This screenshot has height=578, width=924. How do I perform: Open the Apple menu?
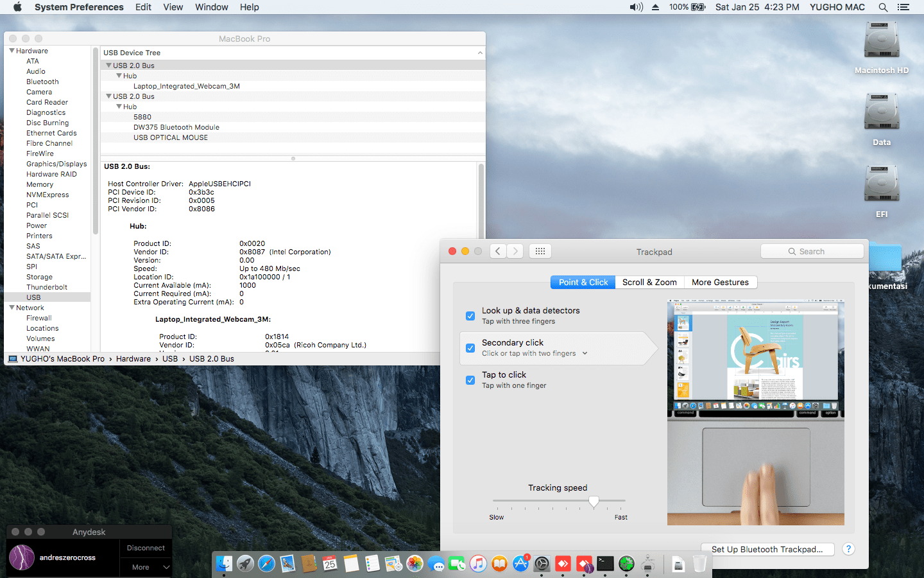click(17, 7)
